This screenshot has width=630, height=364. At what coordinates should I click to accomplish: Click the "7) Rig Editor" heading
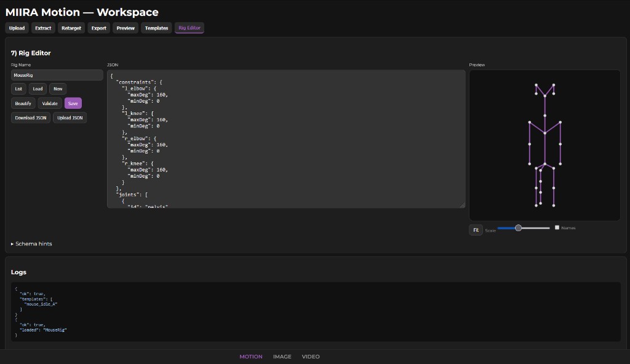31,53
